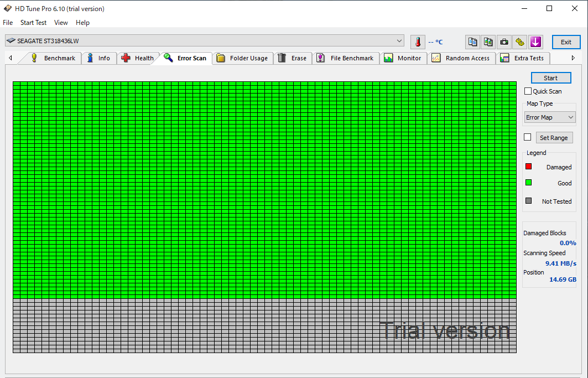Viewport: 588px width, 378px height.
Task: Copy text results to clipboard icon
Action: pos(472,42)
